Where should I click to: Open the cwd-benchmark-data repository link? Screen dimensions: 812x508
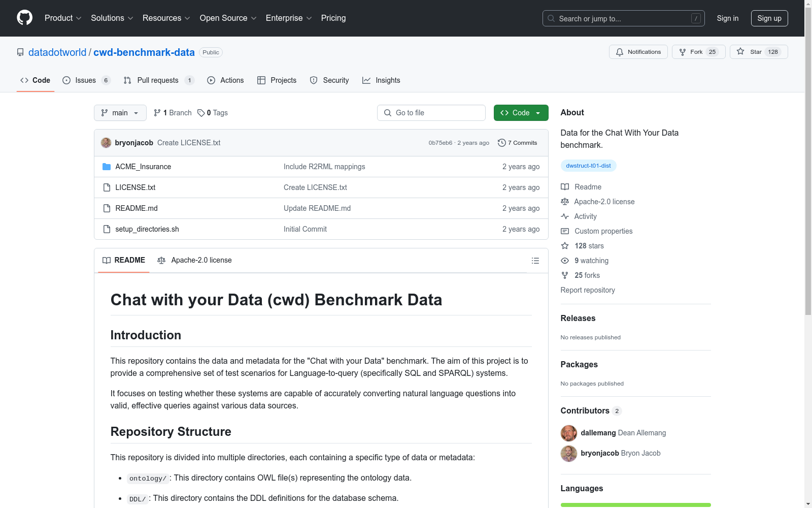[144, 52]
